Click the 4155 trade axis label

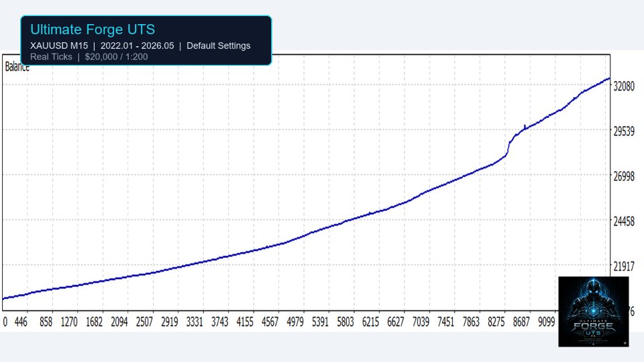(245, 322)
